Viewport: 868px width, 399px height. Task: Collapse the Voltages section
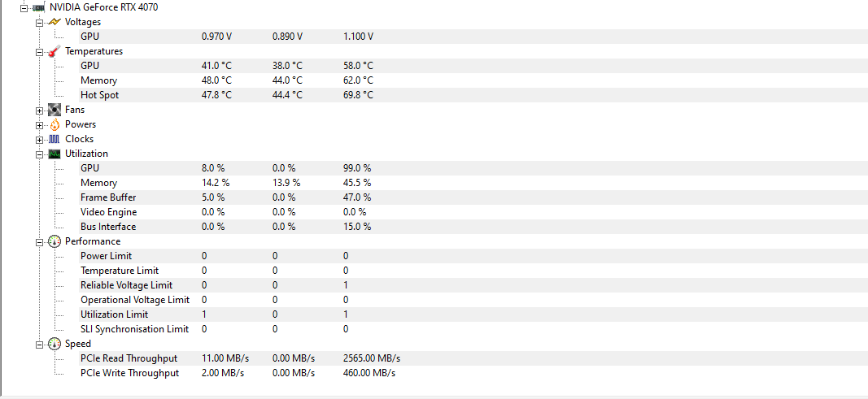click(x=40, y=22)
